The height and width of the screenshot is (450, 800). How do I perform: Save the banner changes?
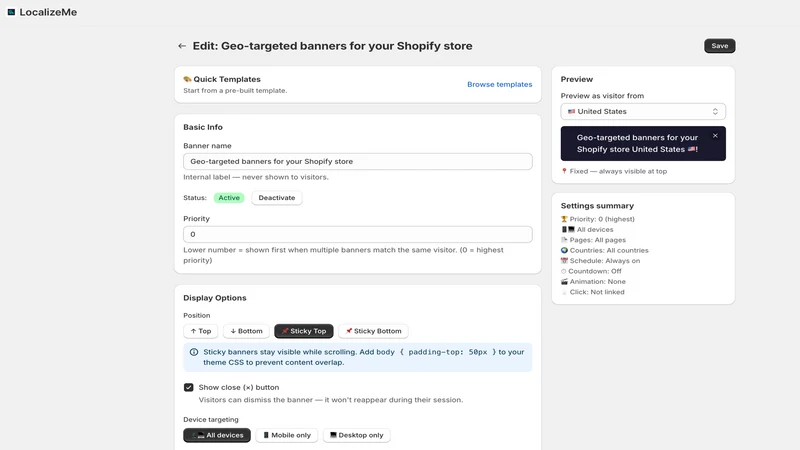point(719,46)
